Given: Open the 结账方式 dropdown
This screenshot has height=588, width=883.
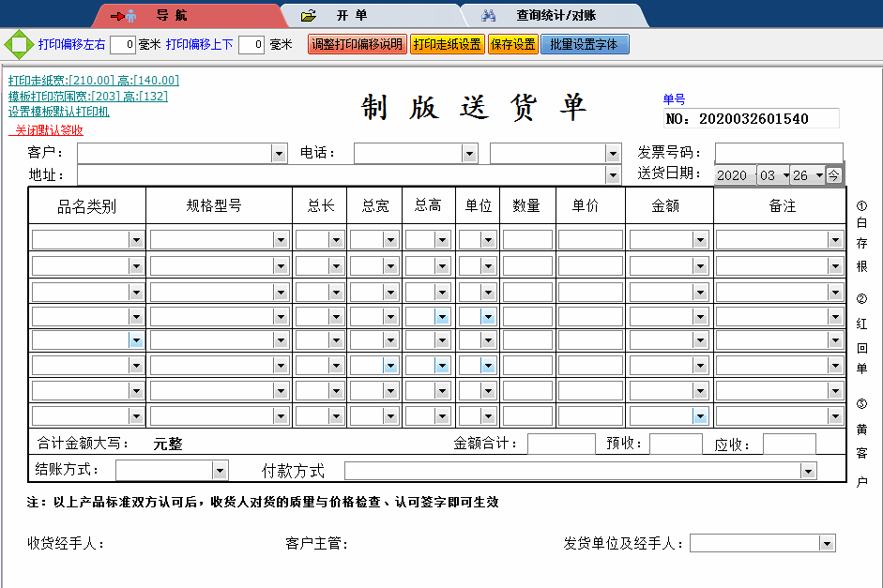Looking at the screenshot, I should pos(220,470).
